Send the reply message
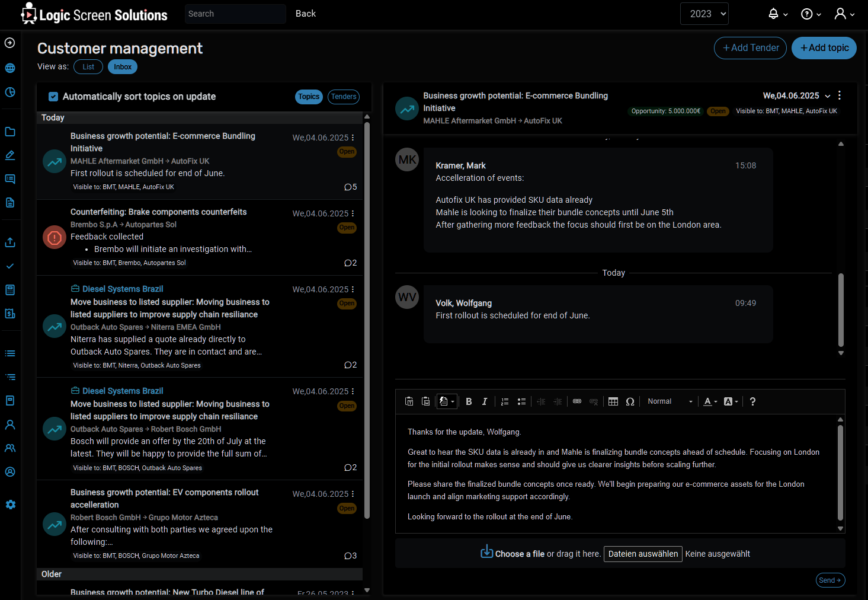Viewport: 868px width, 600px height. 830,580
